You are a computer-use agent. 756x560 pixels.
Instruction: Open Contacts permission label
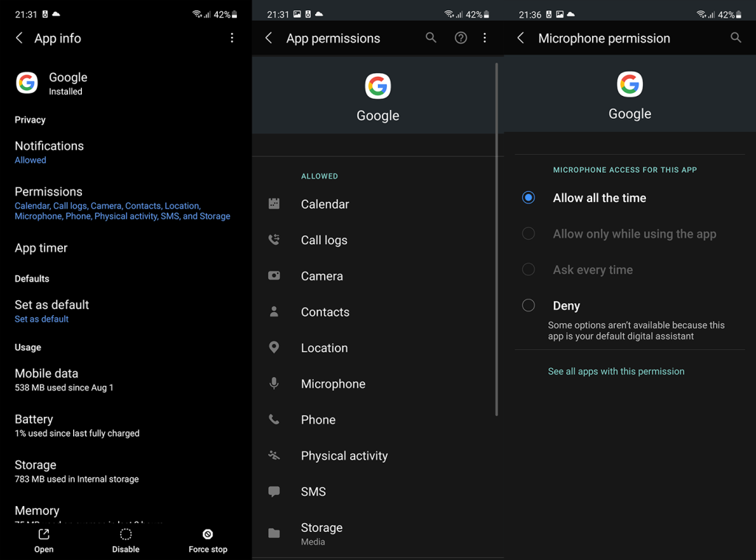click(x=325, y=312)
